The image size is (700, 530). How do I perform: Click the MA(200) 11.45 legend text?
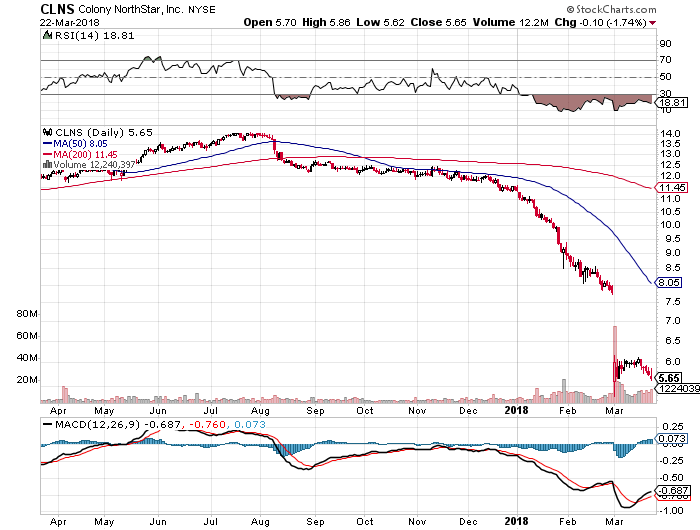tap(85, 154)
